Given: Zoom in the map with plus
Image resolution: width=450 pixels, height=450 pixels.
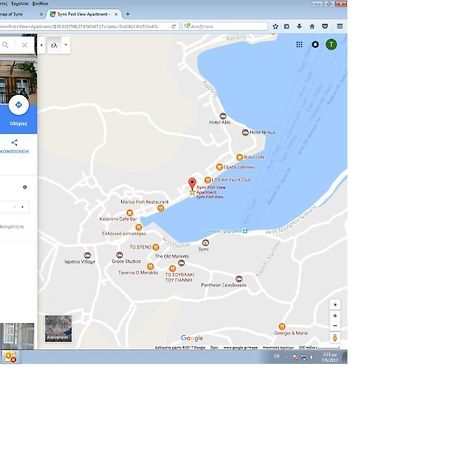Looking at the screenshot, I should pos(335,316).
